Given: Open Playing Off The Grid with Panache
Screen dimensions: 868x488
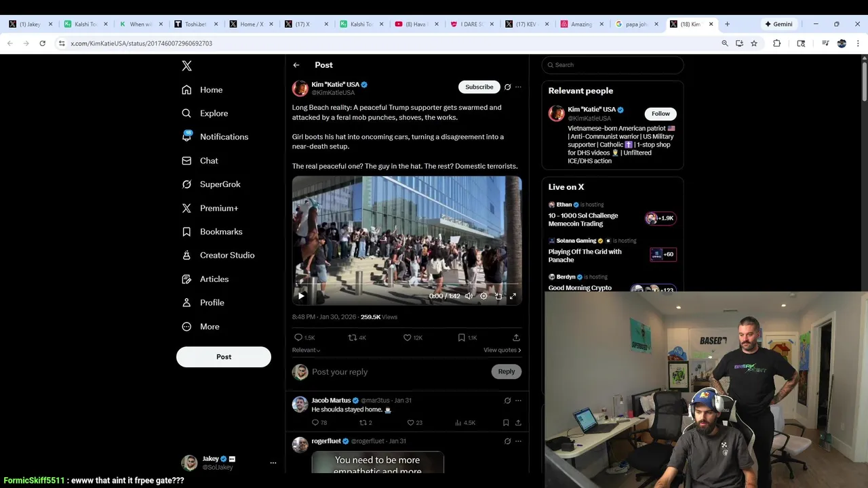Looking at the screenshot, I should [612, 251].
